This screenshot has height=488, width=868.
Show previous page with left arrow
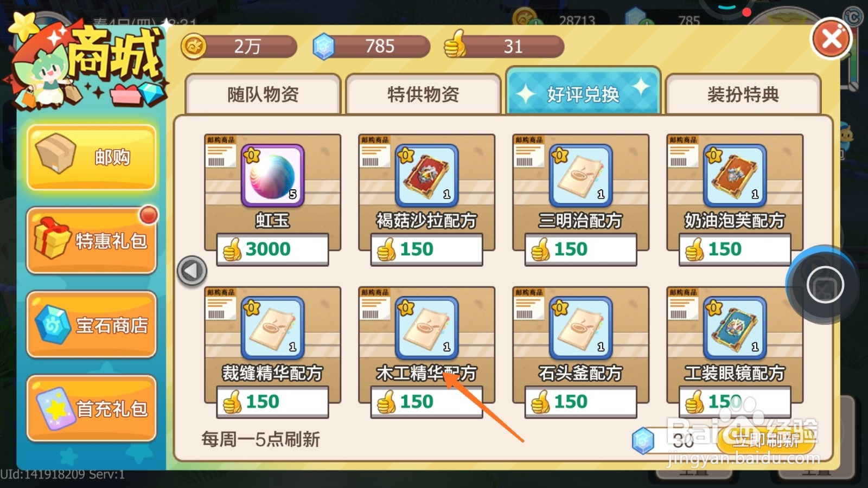[x=192, y=271]
